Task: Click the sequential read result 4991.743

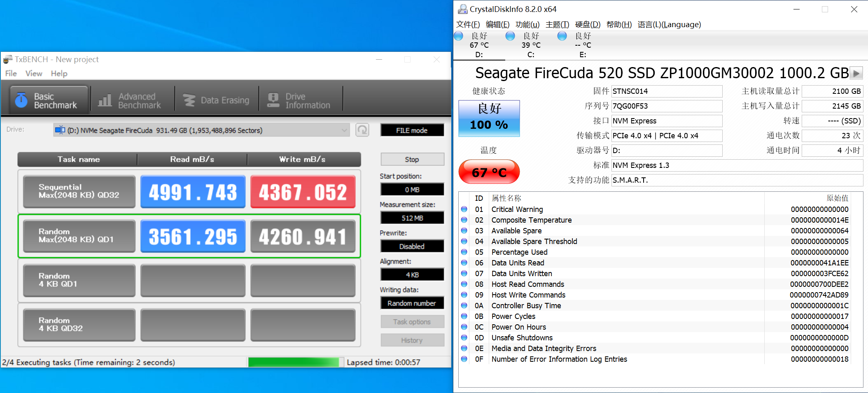Action: pyautogui.click(x=193, y=191)
